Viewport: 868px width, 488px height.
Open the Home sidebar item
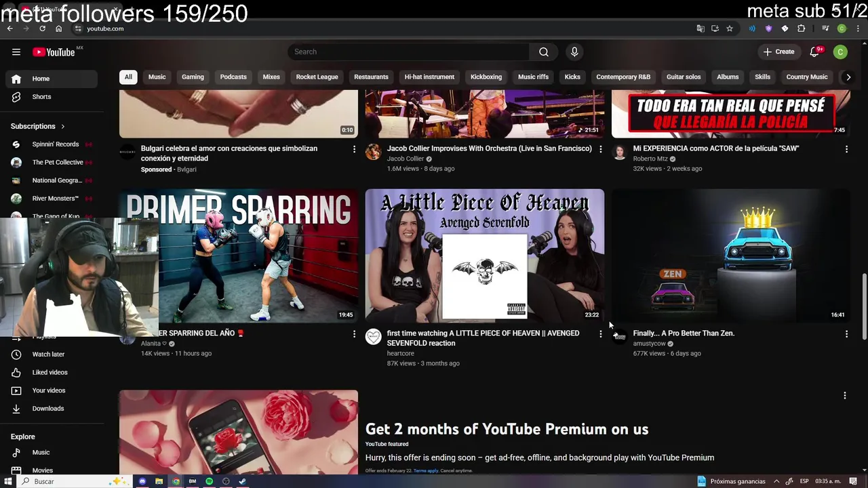pos(52,79)
